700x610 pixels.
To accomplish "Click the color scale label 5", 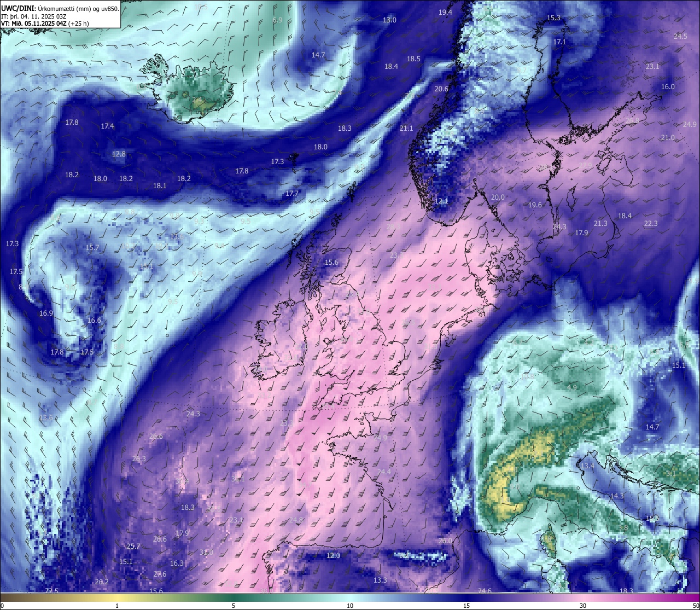I will click(x=234, y=606).
